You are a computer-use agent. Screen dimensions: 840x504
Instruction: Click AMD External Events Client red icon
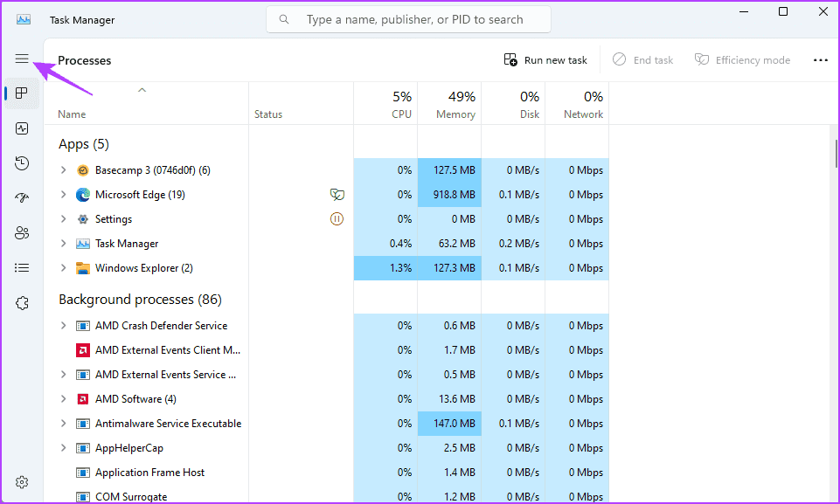click(82, 350)
